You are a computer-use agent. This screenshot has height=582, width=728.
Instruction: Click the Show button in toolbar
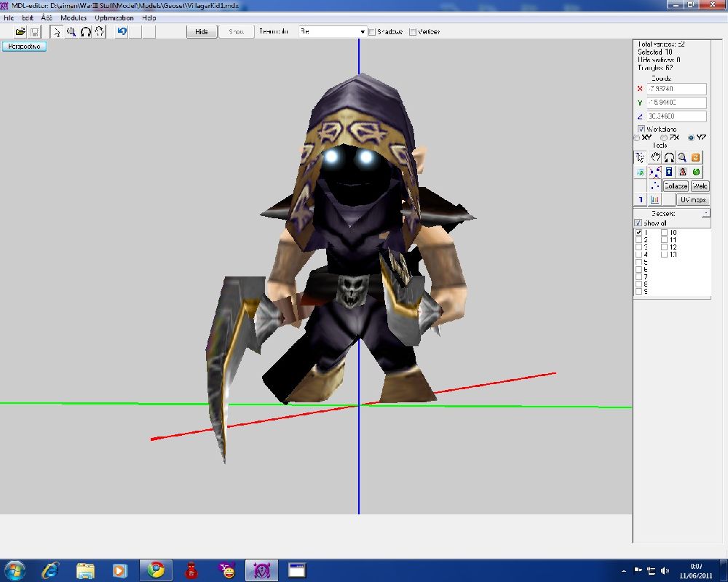coord(236,31)
